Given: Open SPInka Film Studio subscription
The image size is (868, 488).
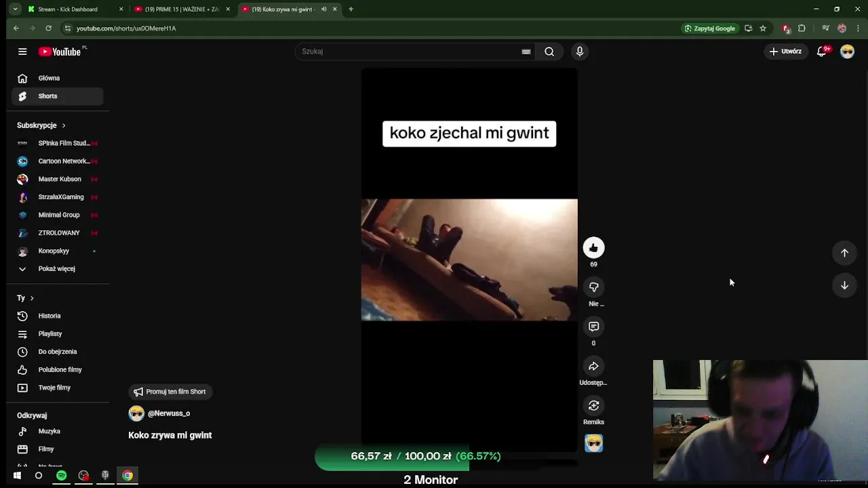Looking at the screenshot, I should coord(57,144).
